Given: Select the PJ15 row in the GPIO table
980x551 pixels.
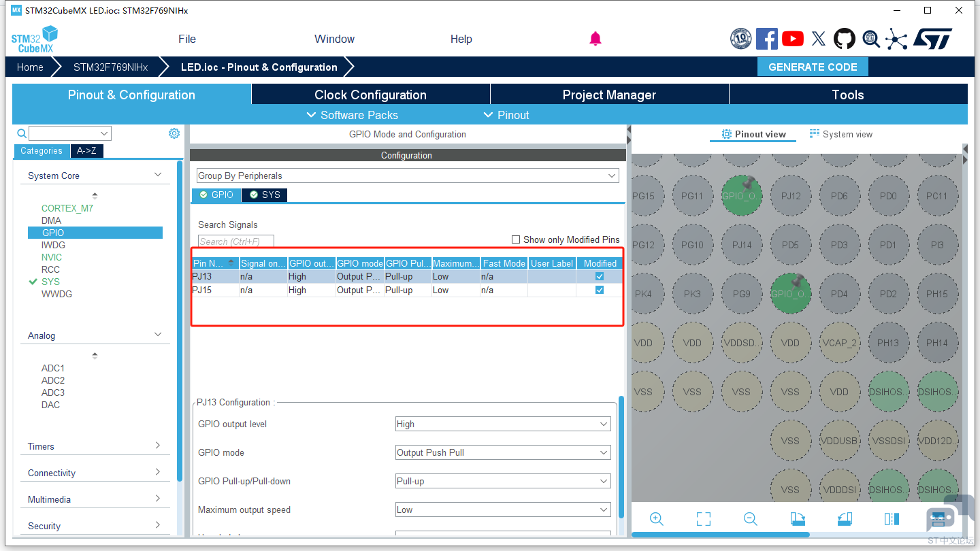Looking at the screenshot, I should [407, 290].
